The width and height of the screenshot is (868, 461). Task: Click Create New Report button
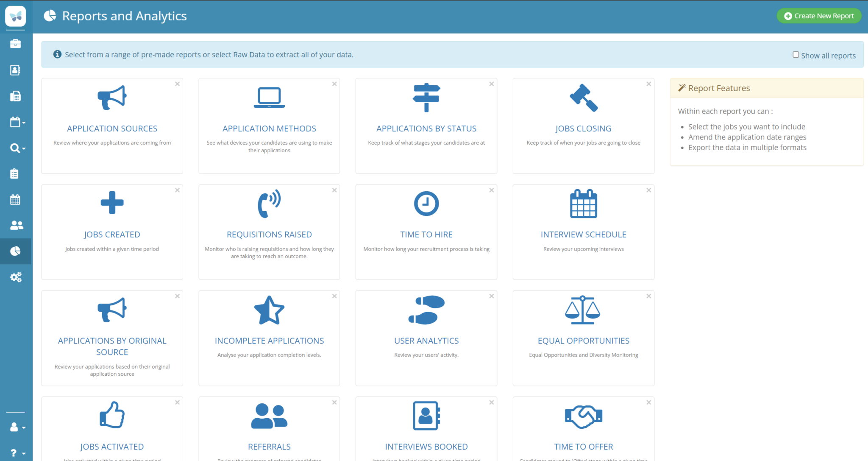click(819, 16)
